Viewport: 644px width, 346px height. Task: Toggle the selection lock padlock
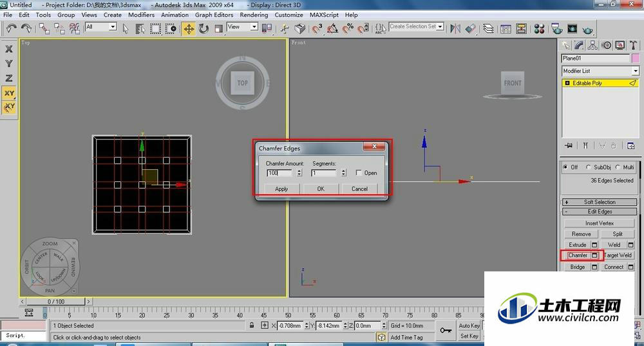[252, 325]
